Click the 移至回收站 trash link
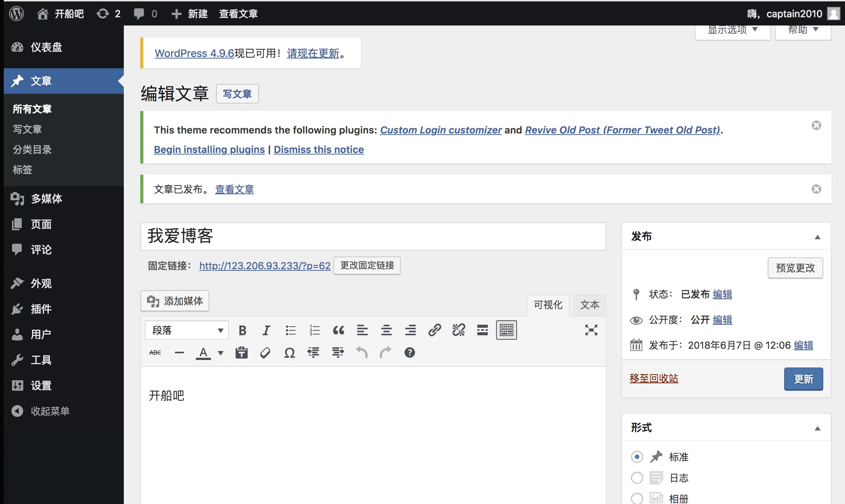 click(654, 378)
